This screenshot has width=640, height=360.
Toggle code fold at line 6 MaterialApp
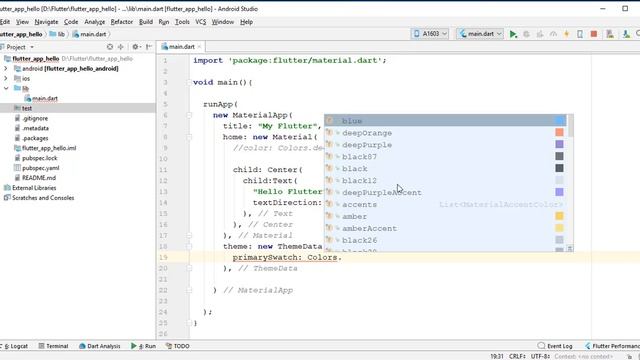tap(189, 115)
